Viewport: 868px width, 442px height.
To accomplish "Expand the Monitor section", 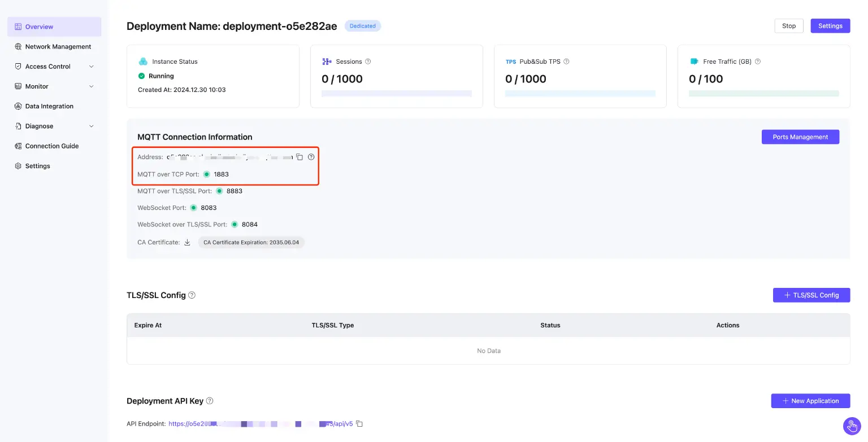I will click(x=36, y=86).
